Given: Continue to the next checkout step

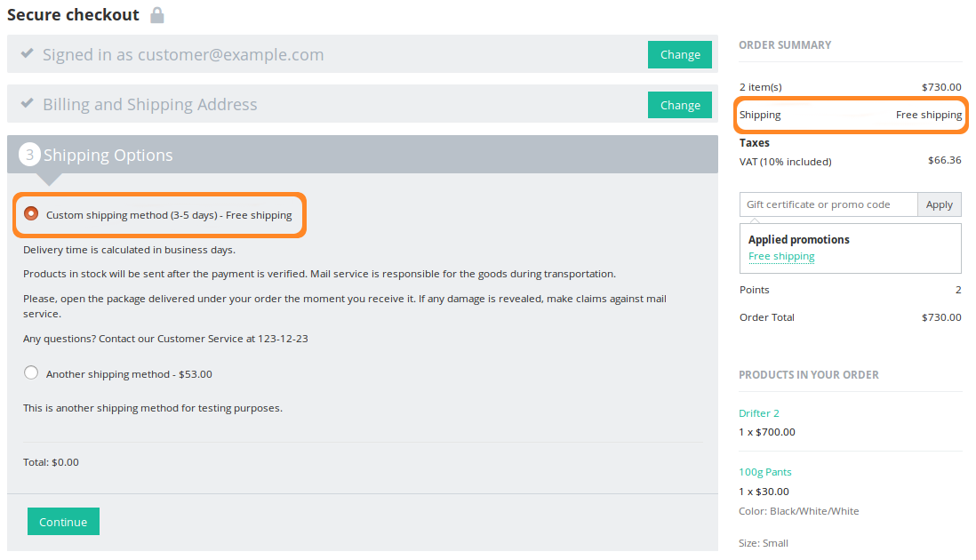Looking at the screenshot, I should pyautogui.click(x=63, y=522).
